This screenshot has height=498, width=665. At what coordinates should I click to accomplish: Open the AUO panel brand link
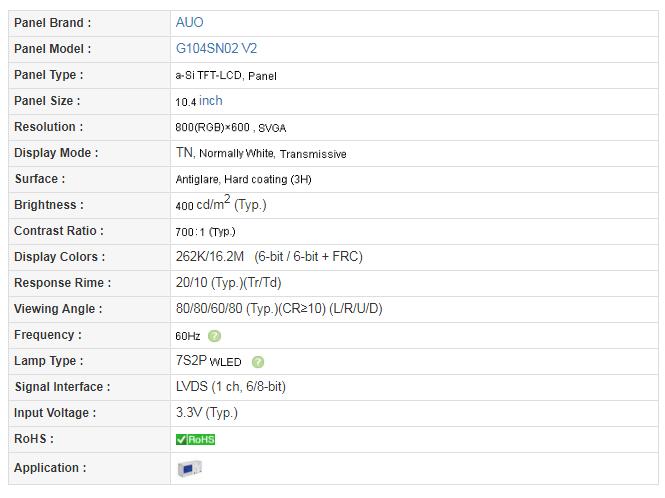[190, 22]
